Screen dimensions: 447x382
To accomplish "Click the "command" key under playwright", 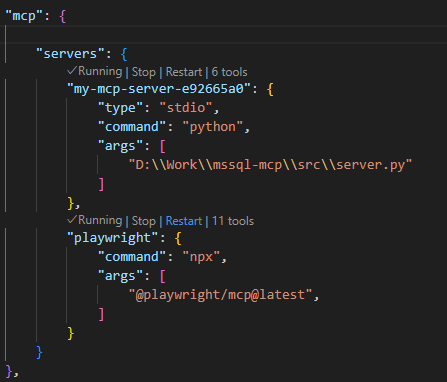I will (x=132, y=257).
